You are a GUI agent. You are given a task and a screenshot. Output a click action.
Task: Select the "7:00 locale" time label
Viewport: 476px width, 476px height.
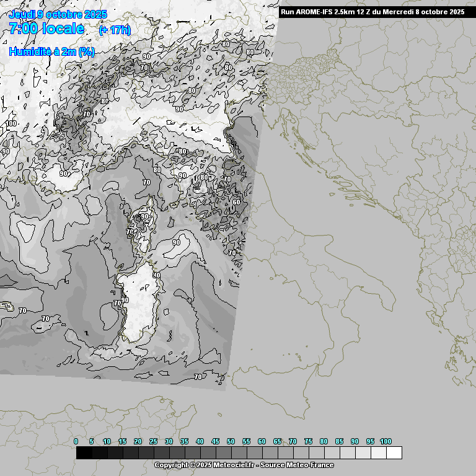tap(46, 29)
